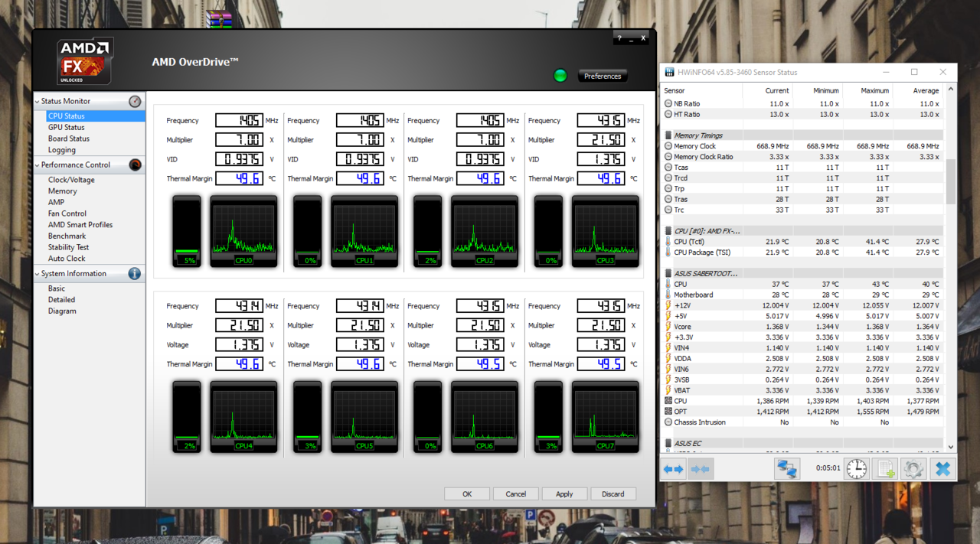
Task: Open HWiNFO sensor settings gear icon
Action: [x=913, y=468]
